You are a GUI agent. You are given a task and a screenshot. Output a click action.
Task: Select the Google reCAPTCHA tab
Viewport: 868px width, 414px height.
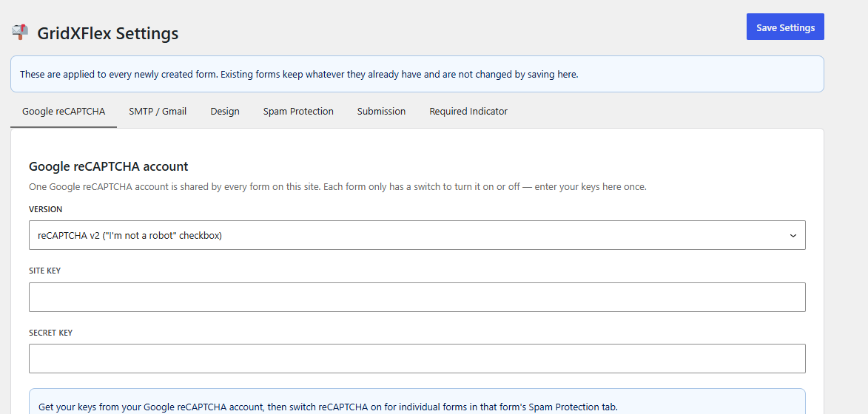tap(64, 111)
